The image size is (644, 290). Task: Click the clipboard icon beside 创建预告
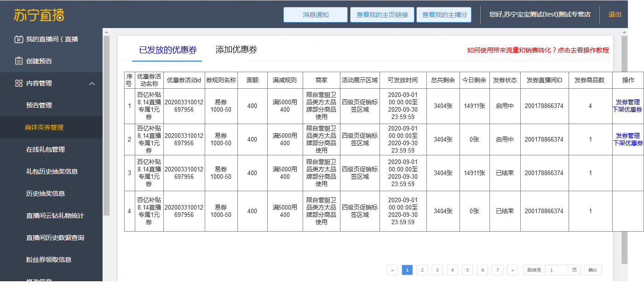pyautogui.click(x=18, y=61)
